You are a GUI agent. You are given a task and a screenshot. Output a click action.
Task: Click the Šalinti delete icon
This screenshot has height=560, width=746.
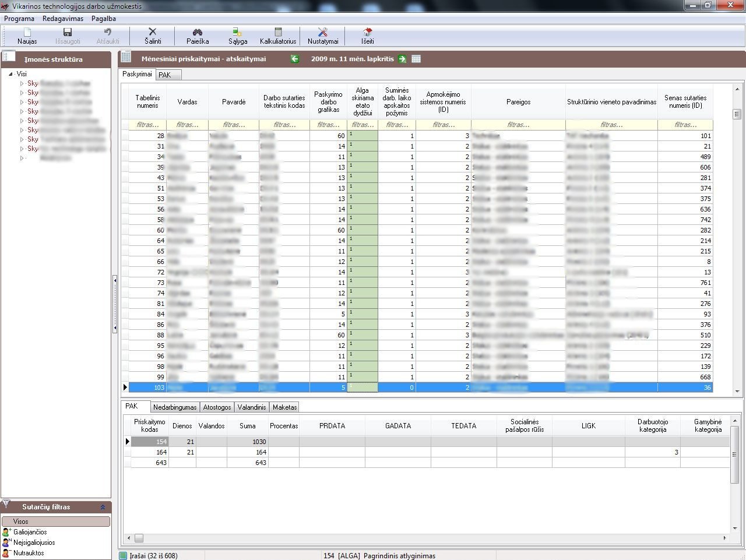[x=153, y=36]
